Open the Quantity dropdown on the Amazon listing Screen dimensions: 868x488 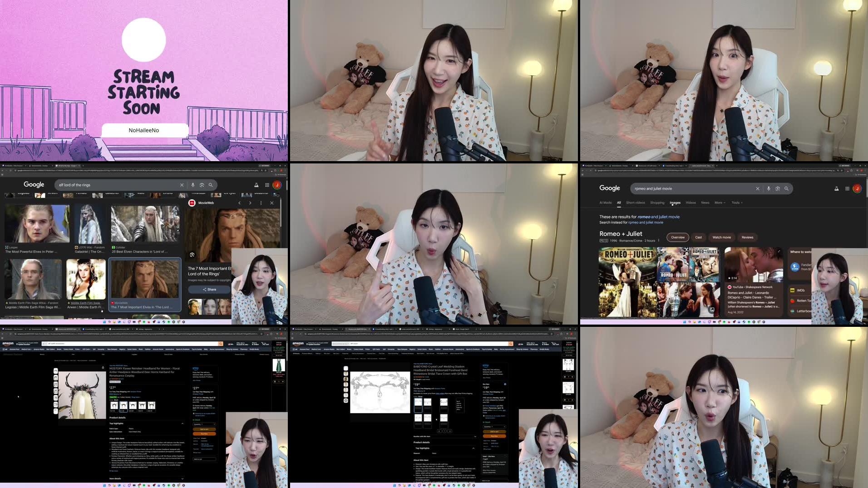[494, 427]
